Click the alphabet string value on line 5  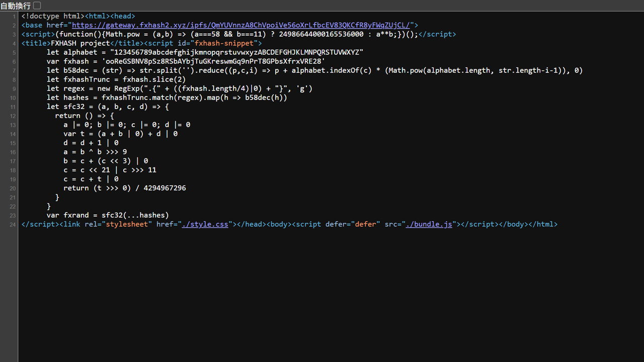coord(236,52)
